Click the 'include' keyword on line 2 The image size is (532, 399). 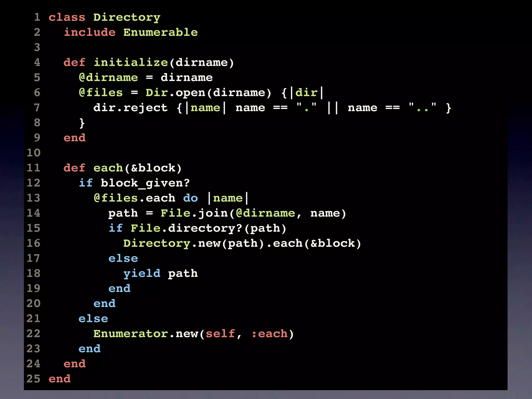tap(90, 32)
